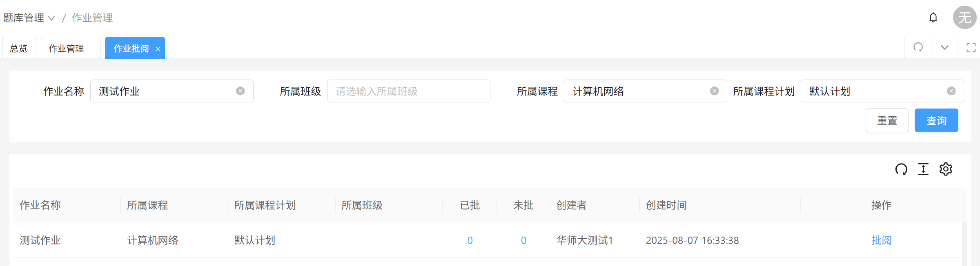Clear the 所属课程 selection
Image resolution: width=980 pixels, height=266 pixels.
(x=714, y=91)
